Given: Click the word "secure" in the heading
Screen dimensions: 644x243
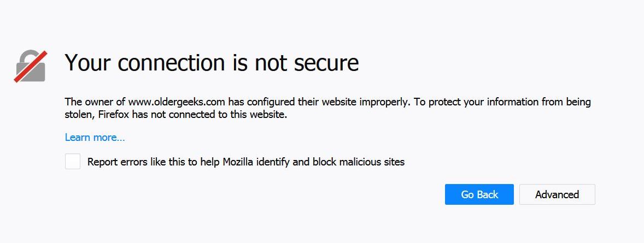Looking at the screenshot, I should [326, 63].
